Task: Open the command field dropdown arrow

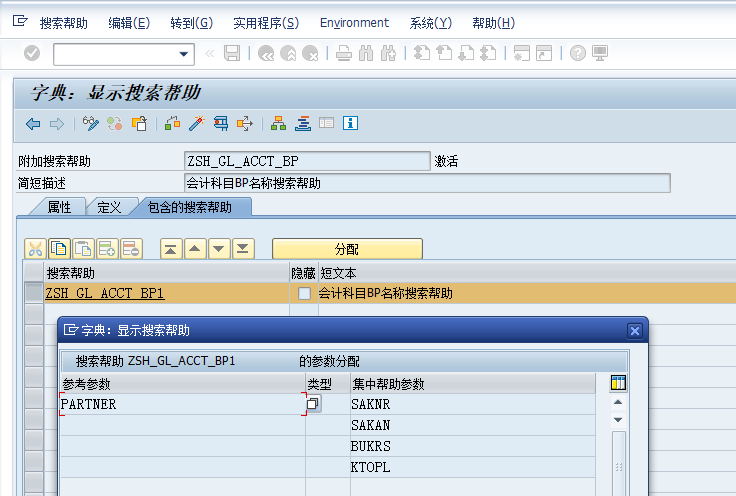Action: (184, 54)
